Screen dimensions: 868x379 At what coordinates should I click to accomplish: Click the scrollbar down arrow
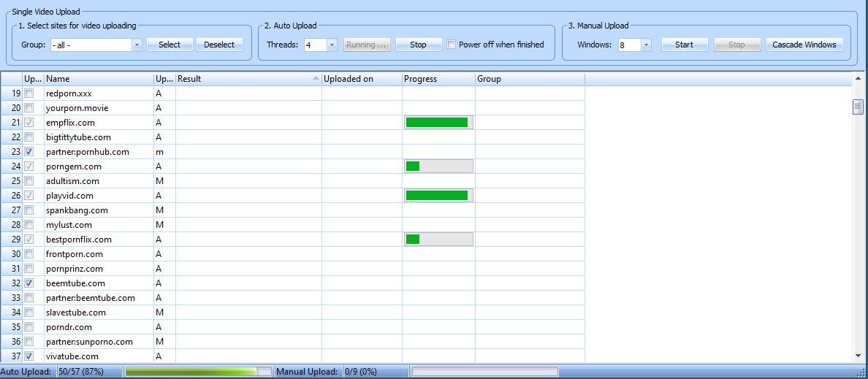pos(858,356)
